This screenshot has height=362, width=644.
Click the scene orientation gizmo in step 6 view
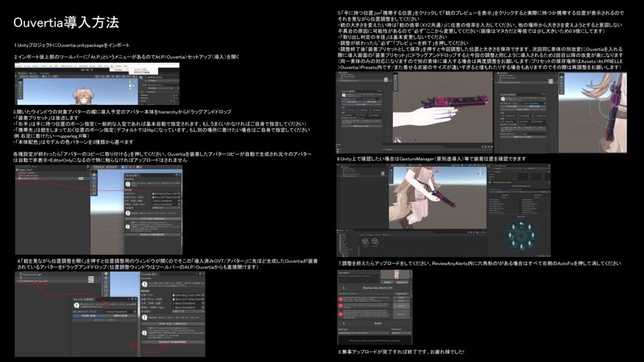tap(480, 172)
